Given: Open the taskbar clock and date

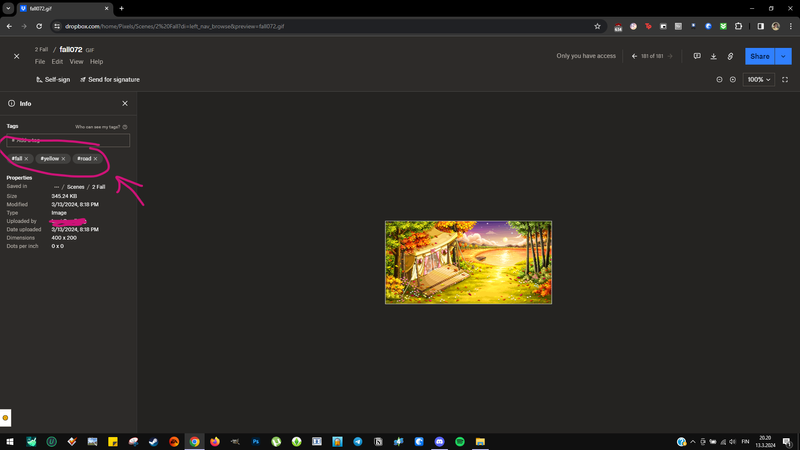Looking at the screenshot, I should pyautogui.click(x=765, y=442).
